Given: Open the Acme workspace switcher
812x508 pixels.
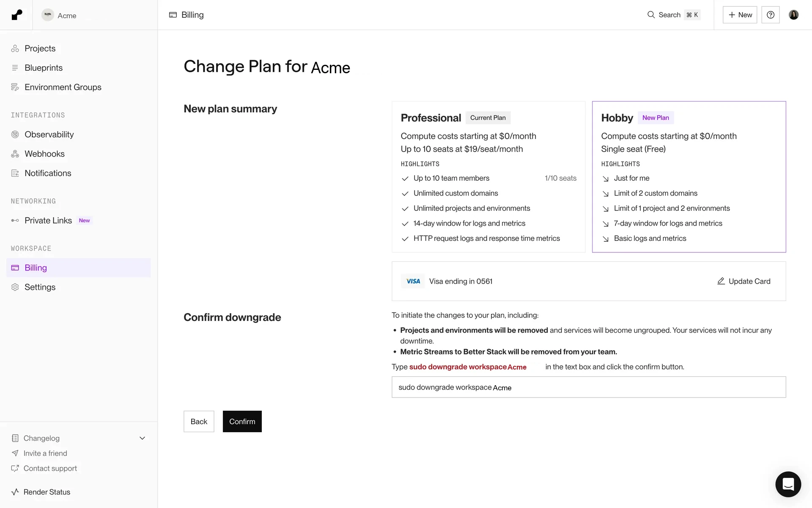Looking at the screenshot, I should click(59, 15).
